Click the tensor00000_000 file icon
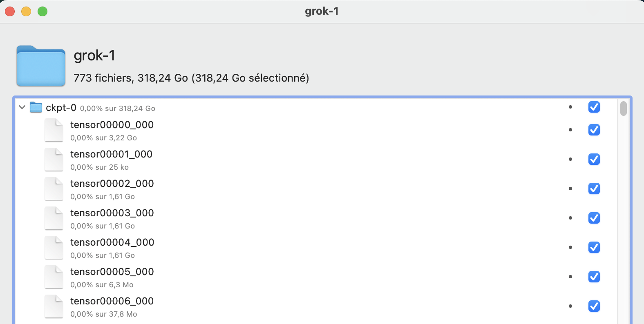The height and width of the screenshot is (324, 644). point(54,130)
